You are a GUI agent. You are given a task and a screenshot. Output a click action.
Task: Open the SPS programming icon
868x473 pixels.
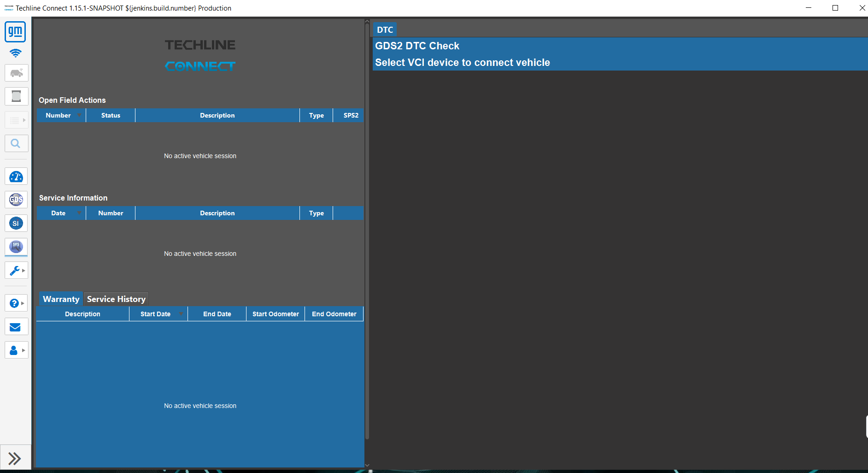tap(17, 247)
